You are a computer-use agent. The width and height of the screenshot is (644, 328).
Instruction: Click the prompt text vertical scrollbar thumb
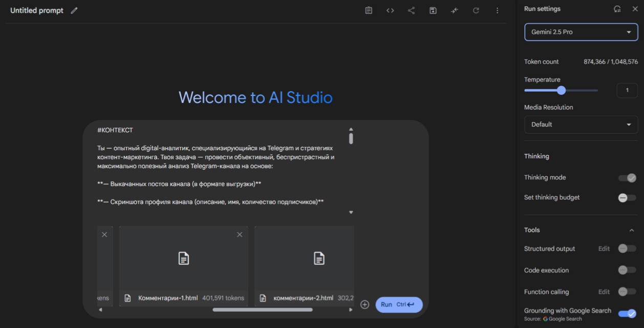[351, 138]
